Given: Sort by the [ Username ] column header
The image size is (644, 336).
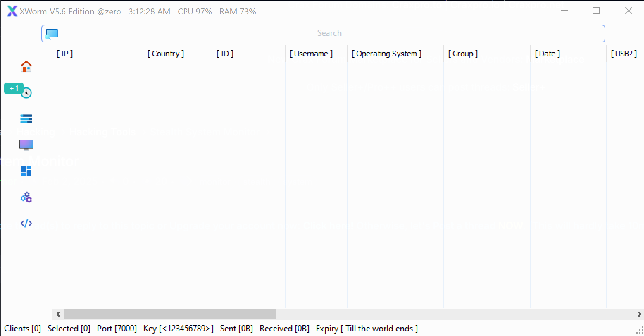Looking at the screenshot, I should point(311,54).
